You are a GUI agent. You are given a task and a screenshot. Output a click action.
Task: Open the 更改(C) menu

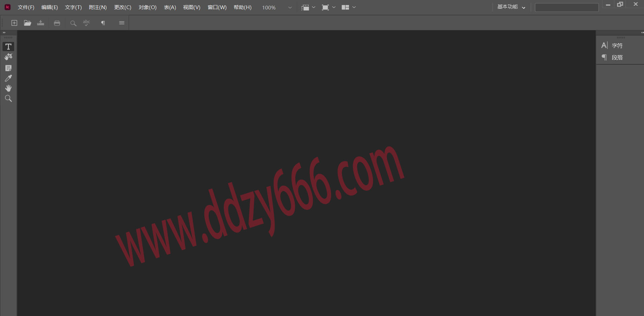(123, 7)
